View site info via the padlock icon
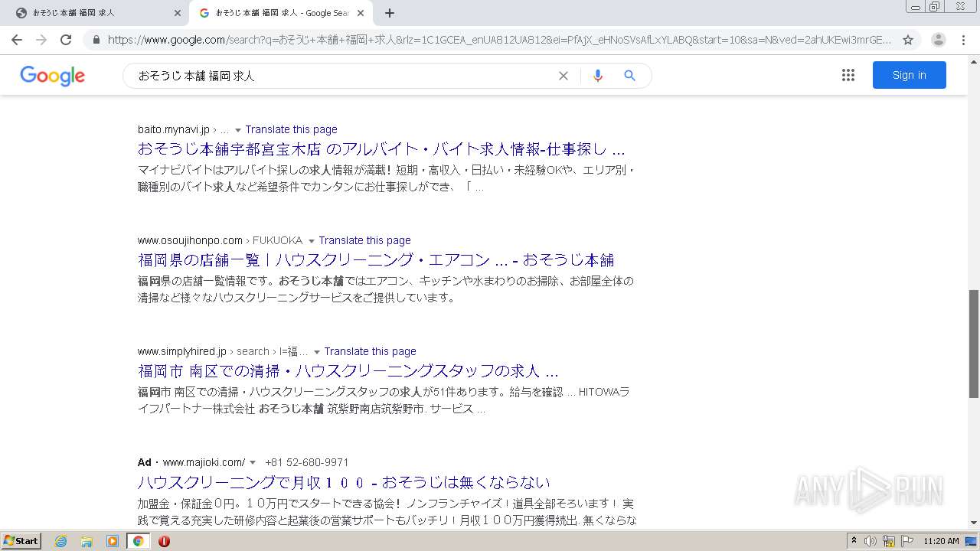 click(96, 40)
